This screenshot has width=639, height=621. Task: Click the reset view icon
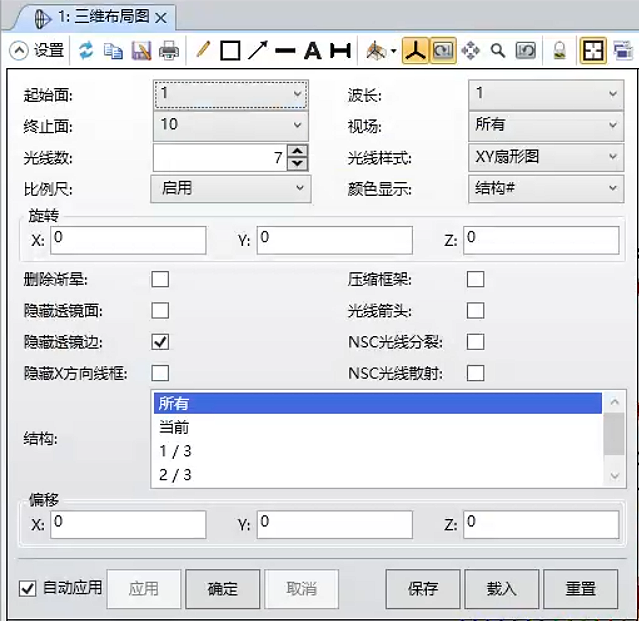click(x=525, y=51)
